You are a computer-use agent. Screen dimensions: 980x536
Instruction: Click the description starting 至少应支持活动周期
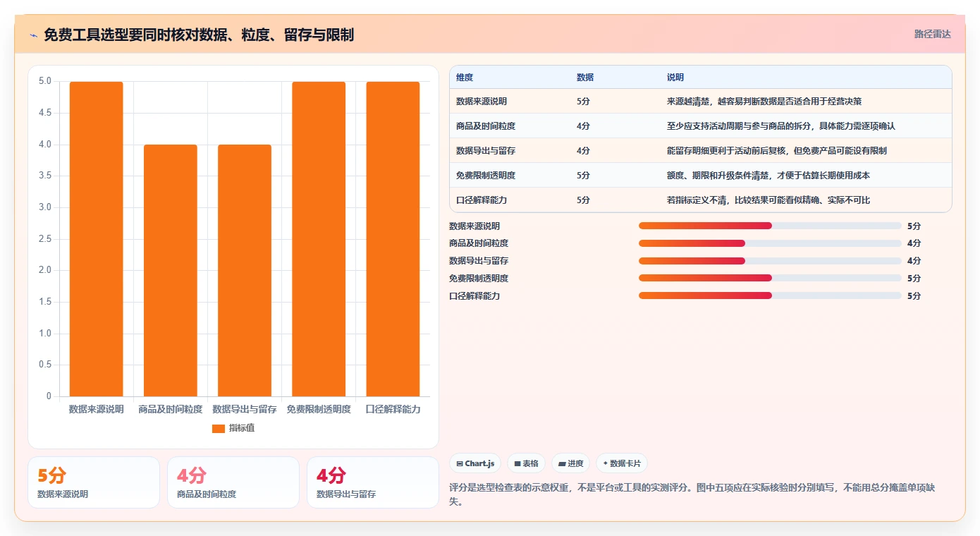(x=781, y=126)
